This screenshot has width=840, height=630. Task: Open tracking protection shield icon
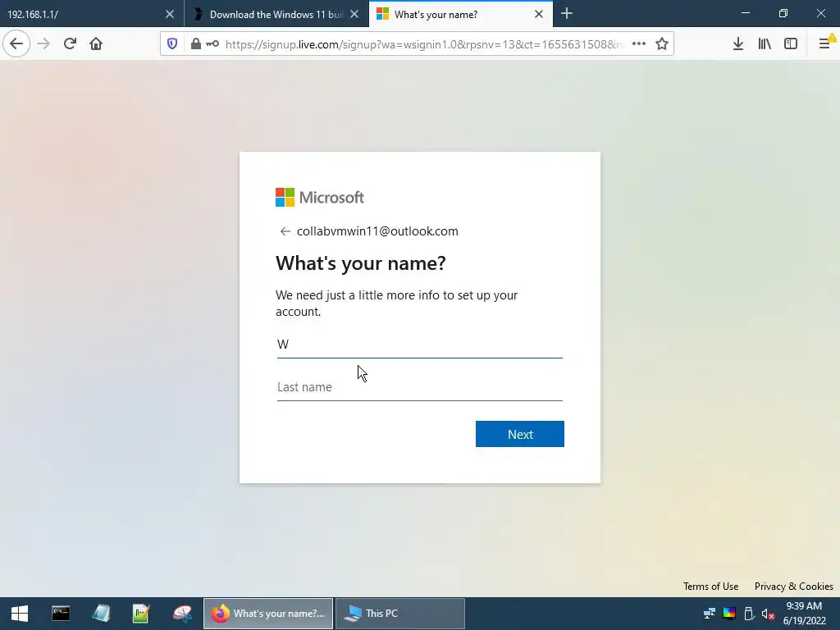172,44
